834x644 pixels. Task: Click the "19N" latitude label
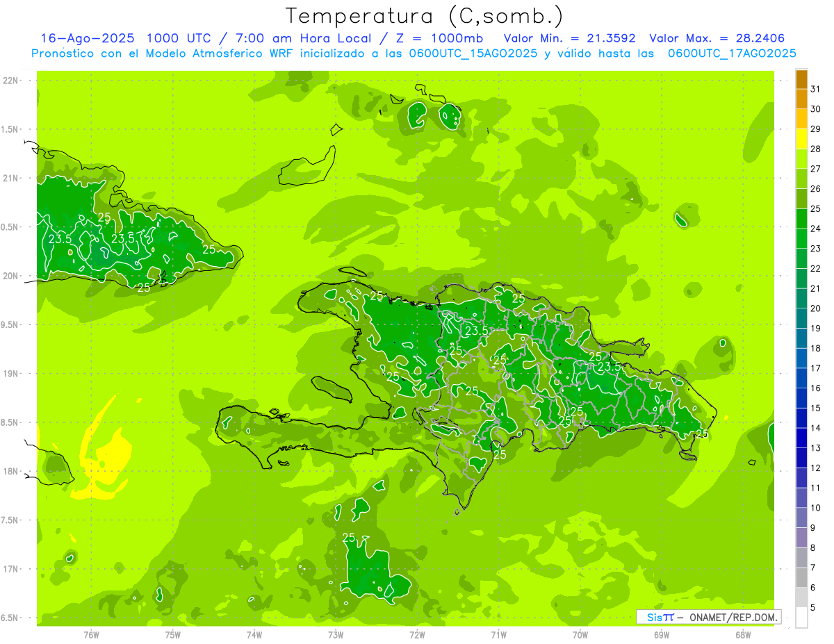[11, 374]
